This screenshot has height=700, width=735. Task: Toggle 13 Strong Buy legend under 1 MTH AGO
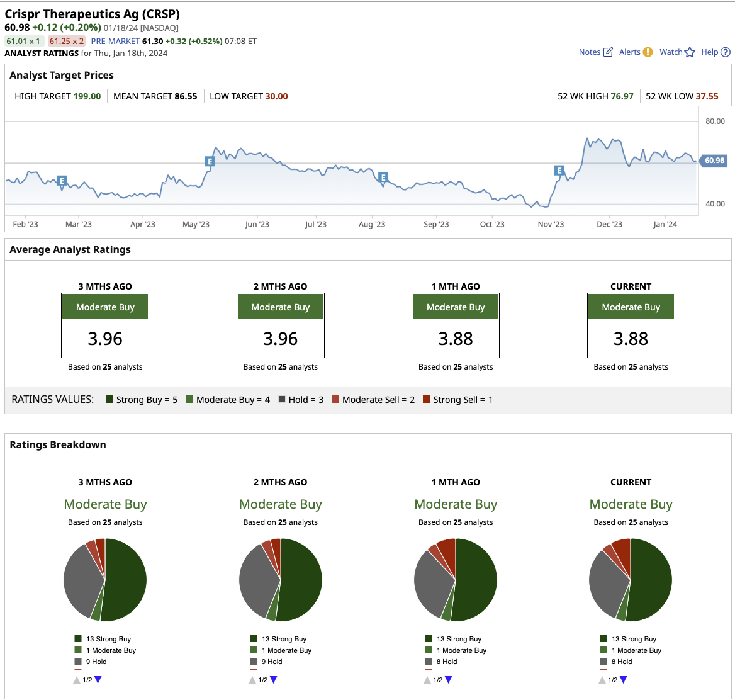[454, 639]
